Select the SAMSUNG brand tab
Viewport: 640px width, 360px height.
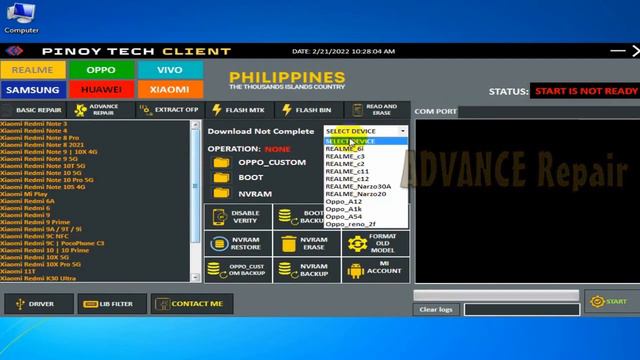click(x=33, y=90)
